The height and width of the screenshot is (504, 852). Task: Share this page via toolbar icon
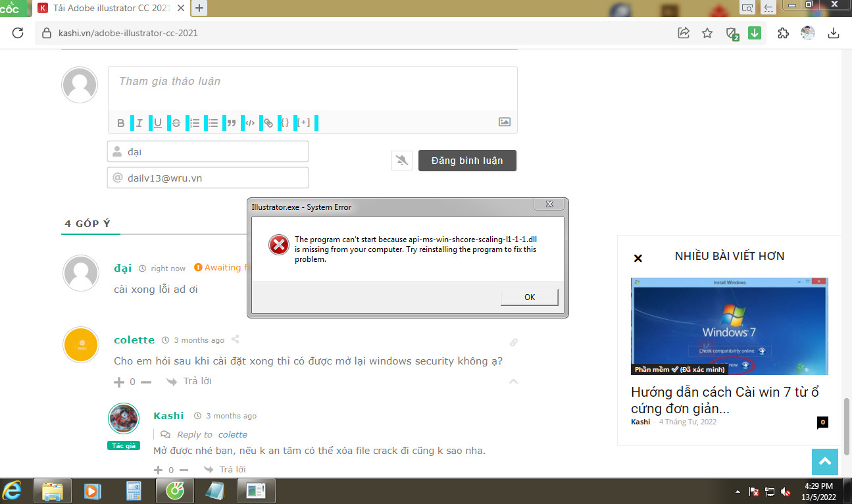(x=684, y=33)
